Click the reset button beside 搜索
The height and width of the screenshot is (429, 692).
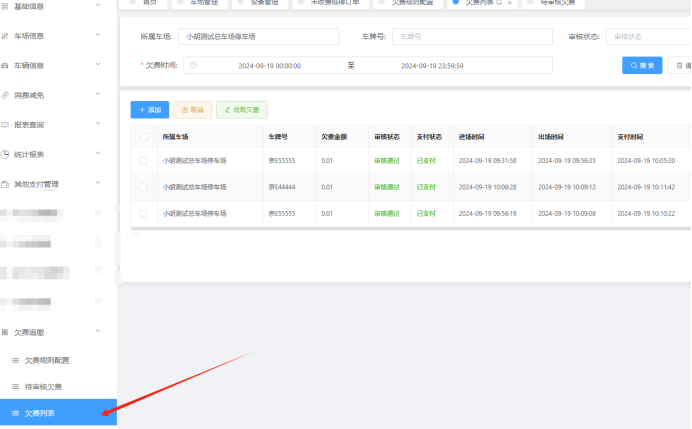[680, 65]
